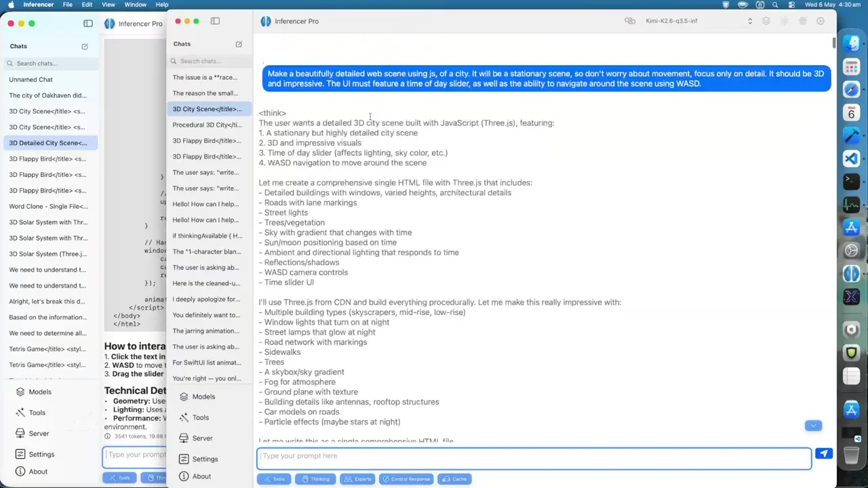
Task: Open Finder from the Dock
Action: 851,43
